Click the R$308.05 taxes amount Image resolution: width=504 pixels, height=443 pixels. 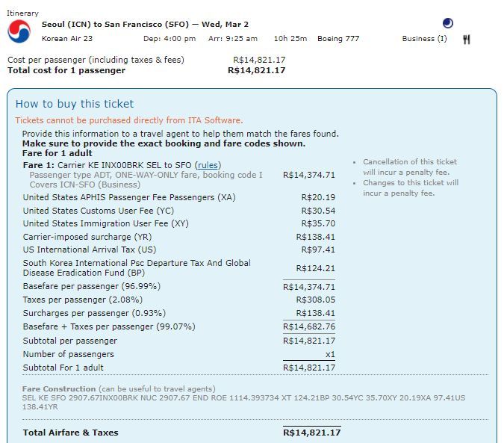tap(316, 300)
